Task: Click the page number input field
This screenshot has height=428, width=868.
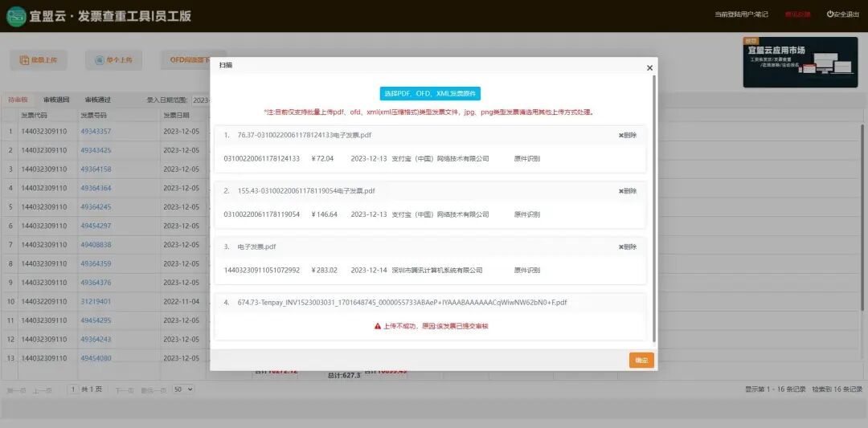Action: (73, 389)
